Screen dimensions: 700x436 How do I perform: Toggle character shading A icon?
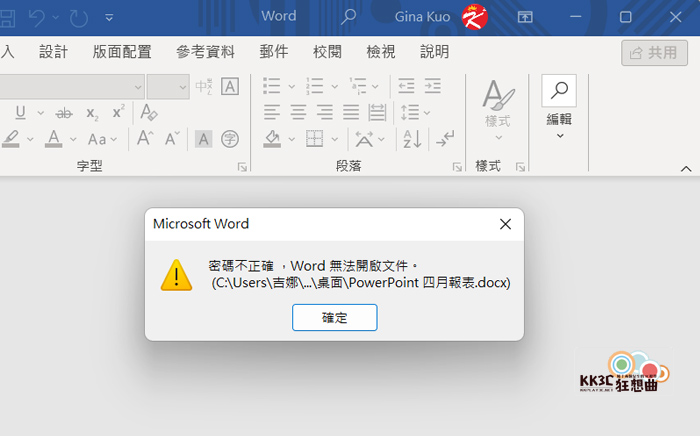coord(204,140)
